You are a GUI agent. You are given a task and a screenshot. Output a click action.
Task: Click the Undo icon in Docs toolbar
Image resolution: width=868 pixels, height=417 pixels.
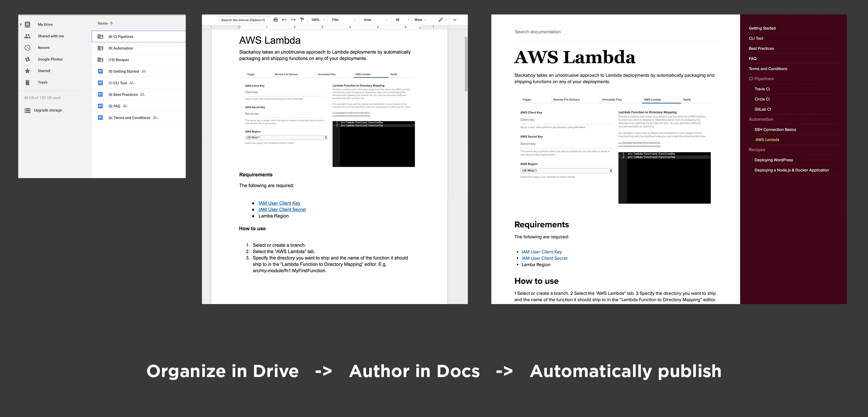(284, 20)
